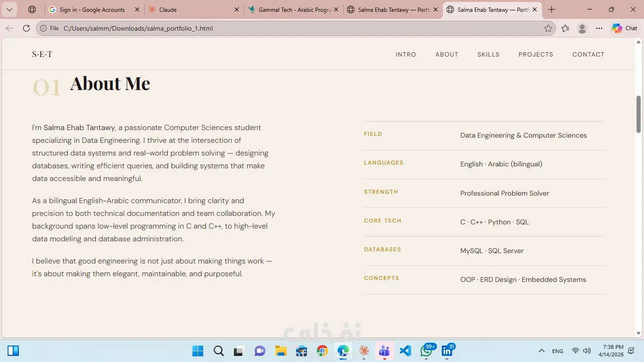View site information icon
Screen dimensions: 644x362
pyautogui.click(x=43, y=28)
